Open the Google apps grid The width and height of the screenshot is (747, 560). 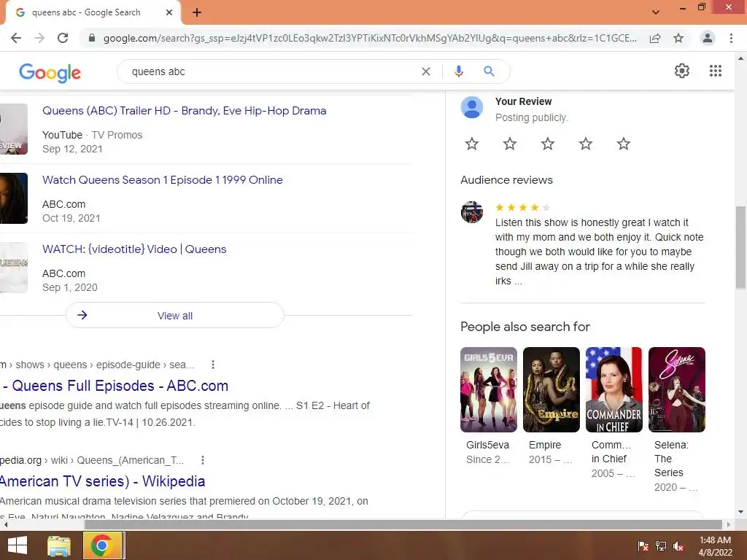click(716, 71)
